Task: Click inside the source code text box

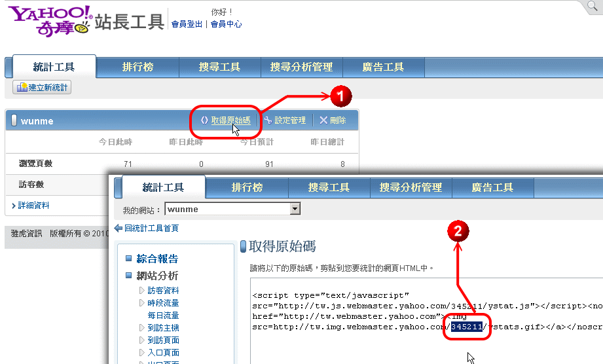Action: click(x=426, y=321)
